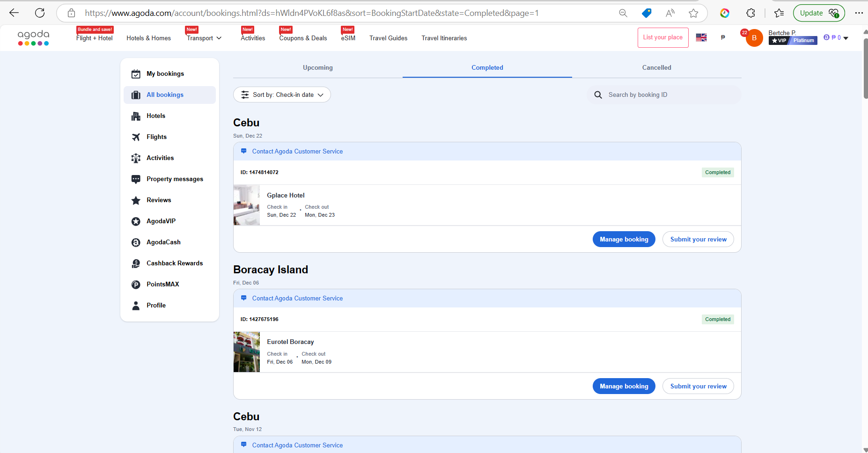Click List your place button
Screen dimensions: 868x453
(x=663, y=37)
